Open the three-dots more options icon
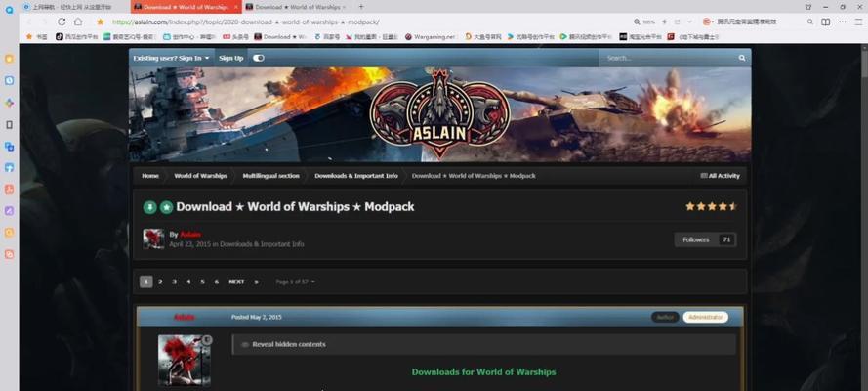The image size is (868, 391). coord(842,22)
